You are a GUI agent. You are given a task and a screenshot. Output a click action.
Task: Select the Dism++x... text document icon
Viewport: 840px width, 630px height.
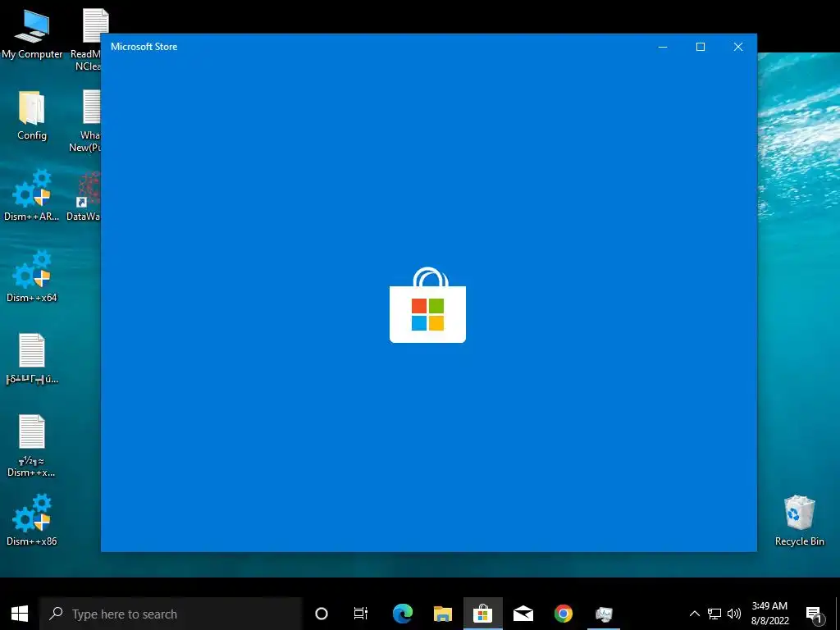click(32, 445)
